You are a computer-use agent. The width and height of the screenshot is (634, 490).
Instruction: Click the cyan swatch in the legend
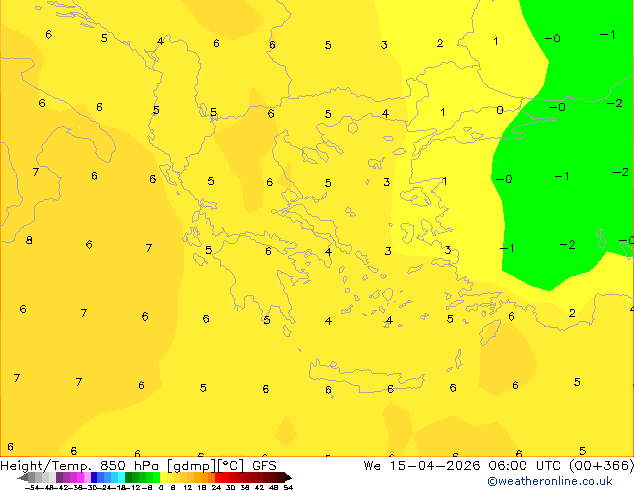click(x=122, y=477)
